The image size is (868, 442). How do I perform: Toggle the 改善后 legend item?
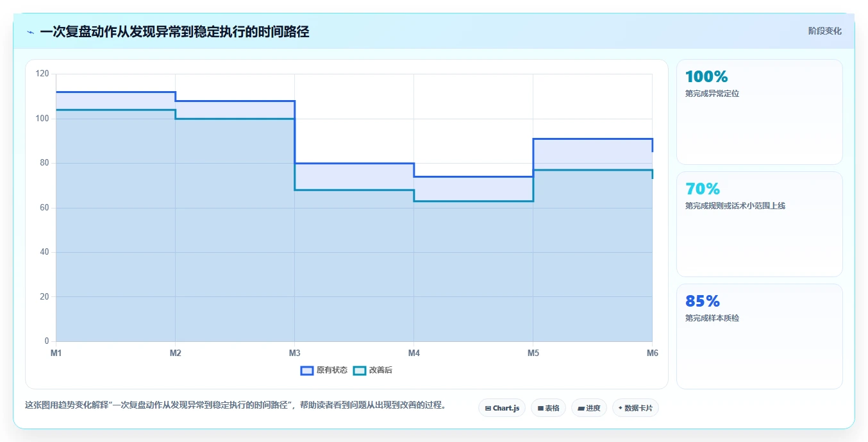pos(372,370)
